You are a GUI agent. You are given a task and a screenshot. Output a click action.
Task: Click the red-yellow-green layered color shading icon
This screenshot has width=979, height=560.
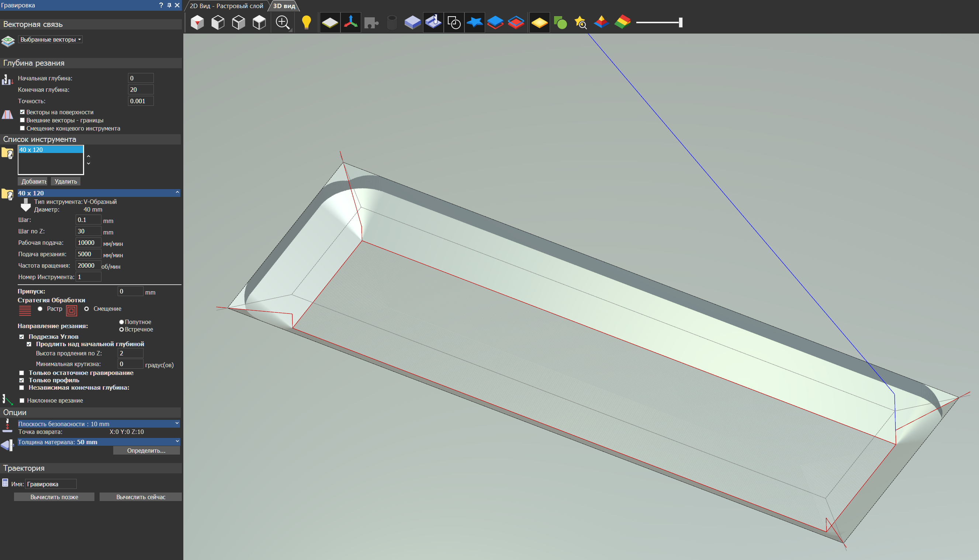pyautogui.click(x=622, y=22)
